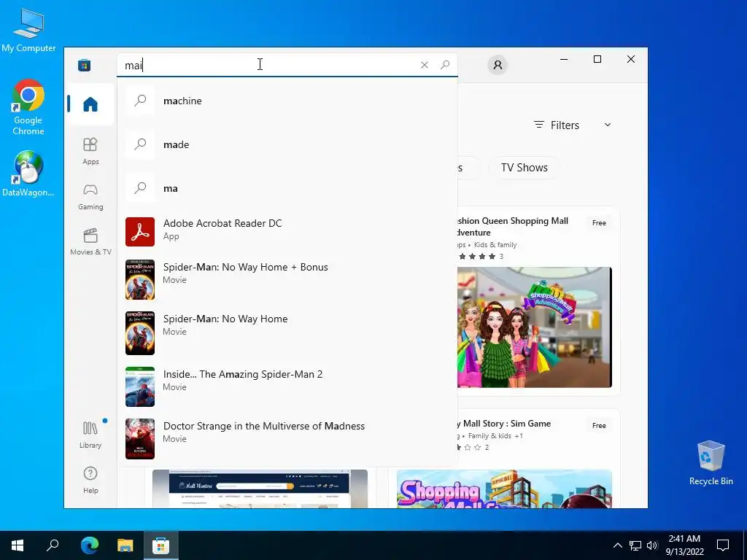
Task: Open notification center icon
Action: tap(723, 545)
